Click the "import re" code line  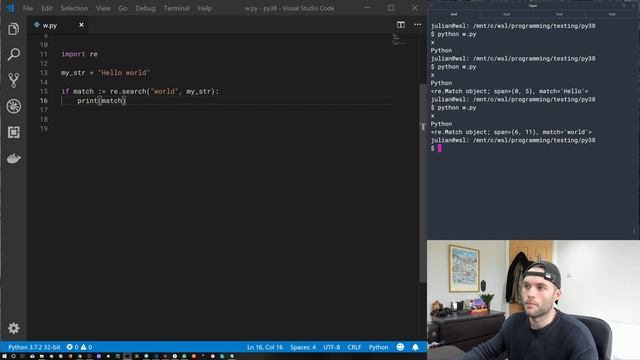click(80, 54)
